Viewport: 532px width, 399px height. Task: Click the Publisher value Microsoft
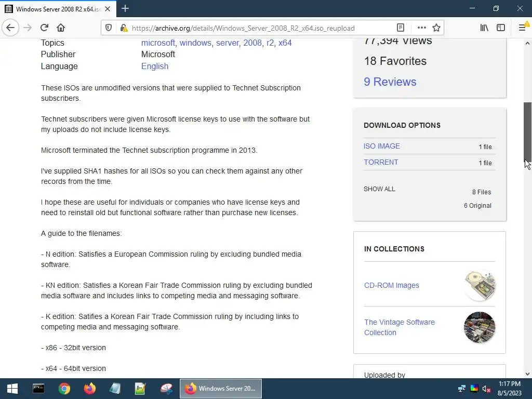click(158, 54)
